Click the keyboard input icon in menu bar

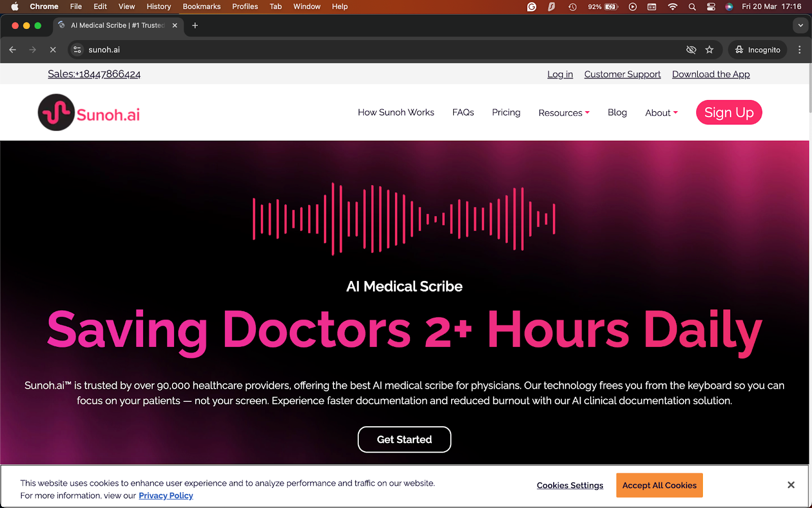(652, 7)
